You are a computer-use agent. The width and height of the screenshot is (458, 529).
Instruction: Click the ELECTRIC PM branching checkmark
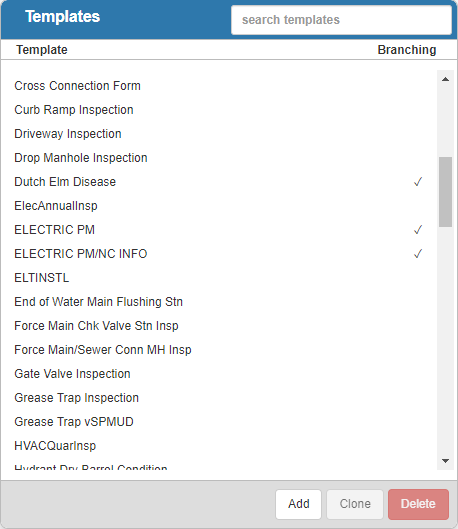(418, 230)
